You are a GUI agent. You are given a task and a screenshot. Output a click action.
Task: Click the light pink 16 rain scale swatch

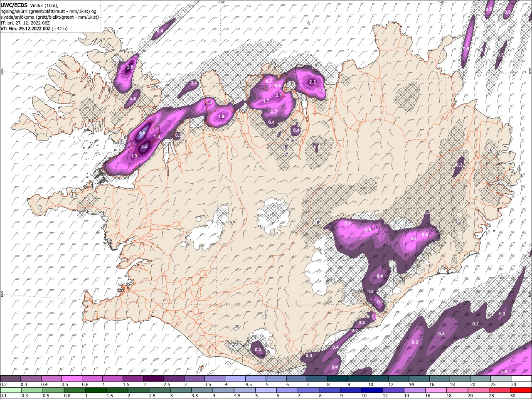(x=435, y=390)
